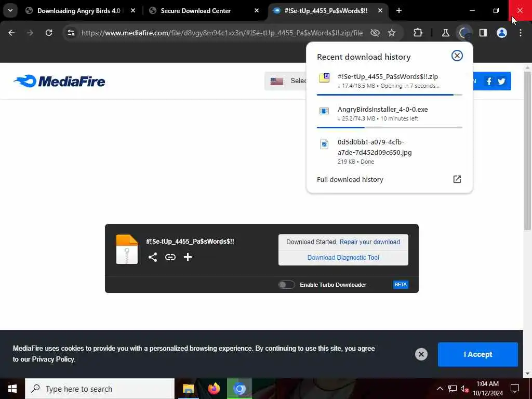Open Chrome three-dot menu
This screenshot has width=532, height=399.
point(521,33)
